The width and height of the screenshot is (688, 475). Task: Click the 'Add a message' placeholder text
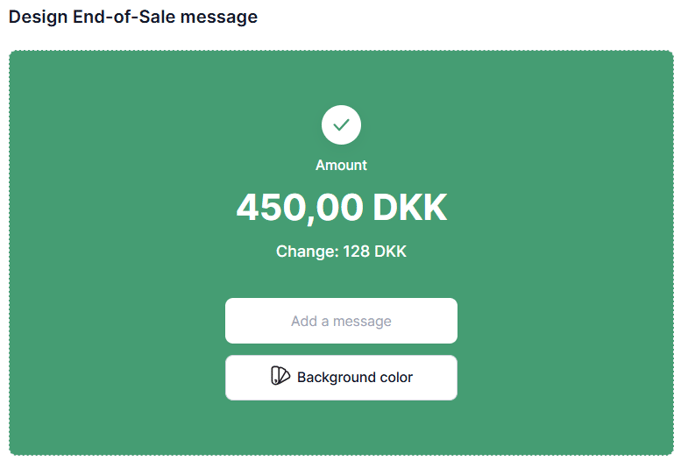(x=341, y=321)
